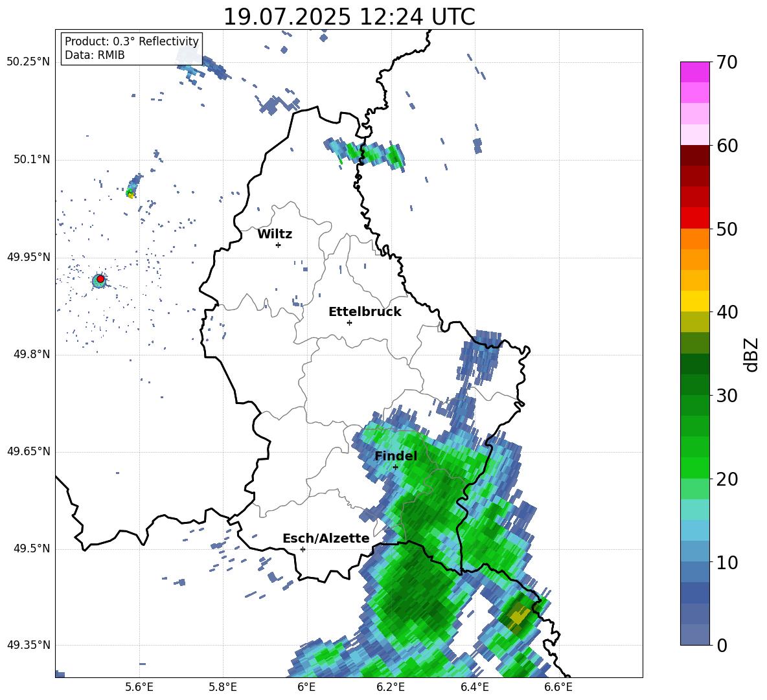767x700 pixels.
Task: Pick the darkest green swatch between 30 and 40
Action: 694,364
